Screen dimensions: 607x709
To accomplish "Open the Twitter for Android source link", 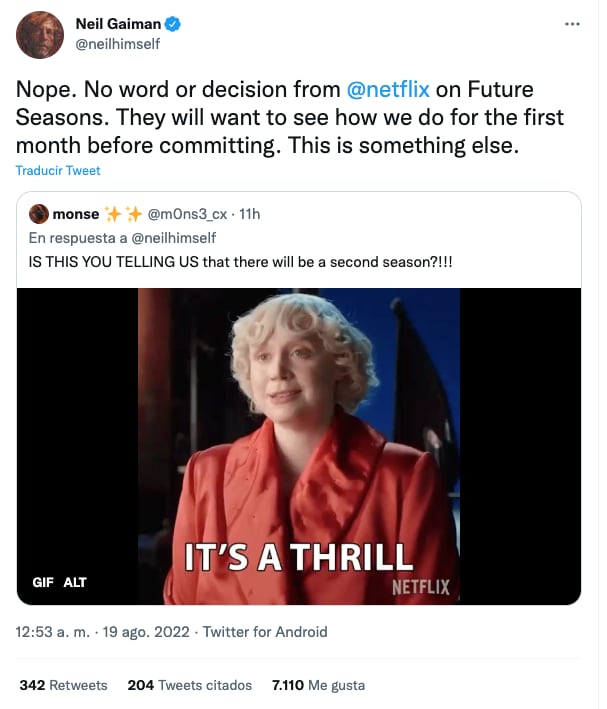I will (x=265, y=632).
